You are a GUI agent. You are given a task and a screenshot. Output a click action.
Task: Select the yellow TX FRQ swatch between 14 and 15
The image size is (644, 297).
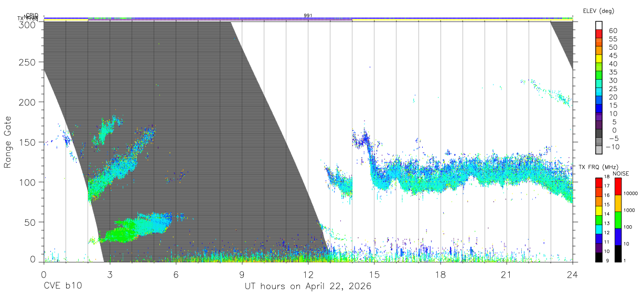coord(599,210)
